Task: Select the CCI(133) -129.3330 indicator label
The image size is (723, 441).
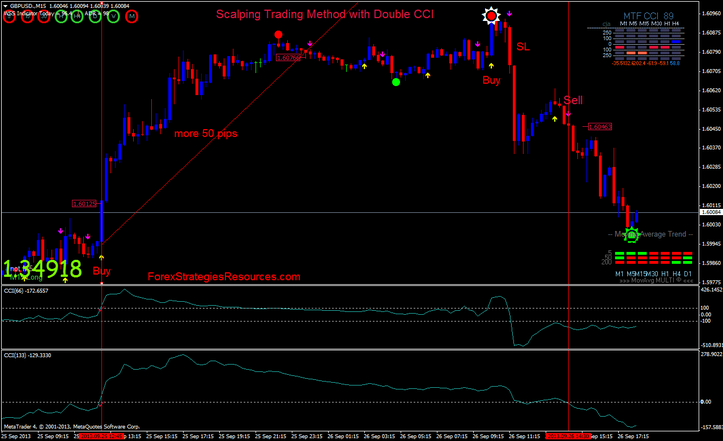Action: (28, 355)
